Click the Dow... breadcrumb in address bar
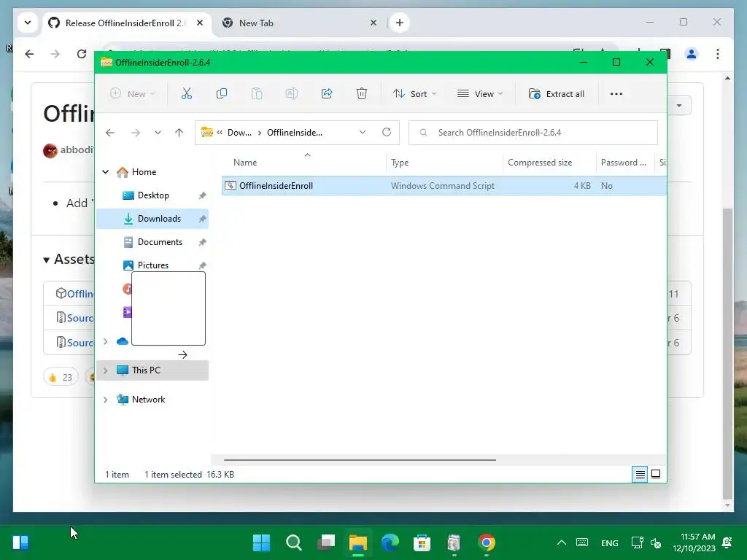 click(239, 133)
